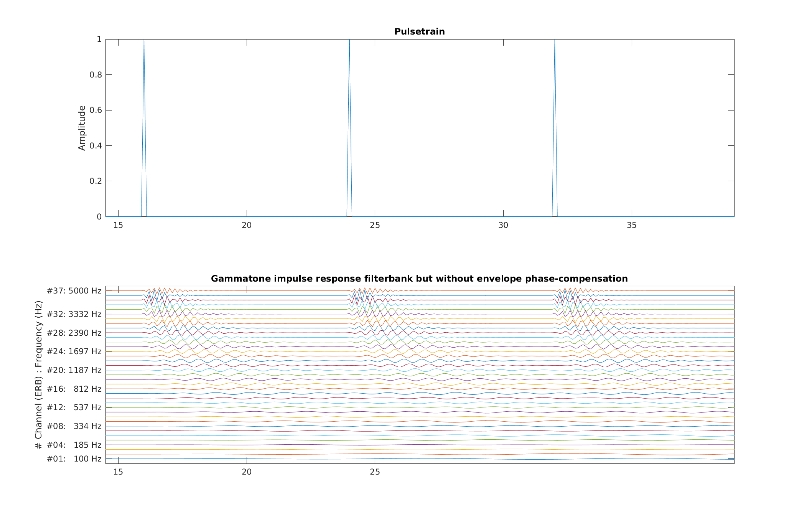This screenshot has width=812, height=521.
Task: Select the channel label #24: 1697 Hz
Action: pyautogui.click(x=75, y=351)
